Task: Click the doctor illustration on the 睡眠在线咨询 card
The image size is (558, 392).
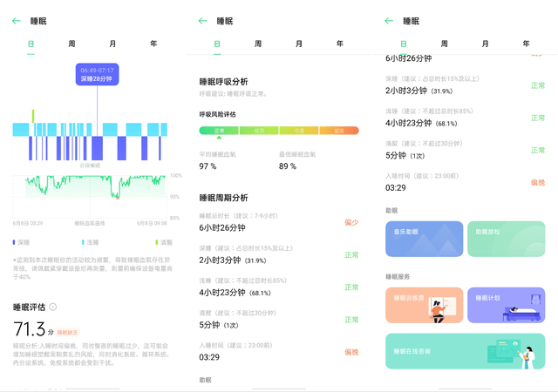Action: (527, 357)
